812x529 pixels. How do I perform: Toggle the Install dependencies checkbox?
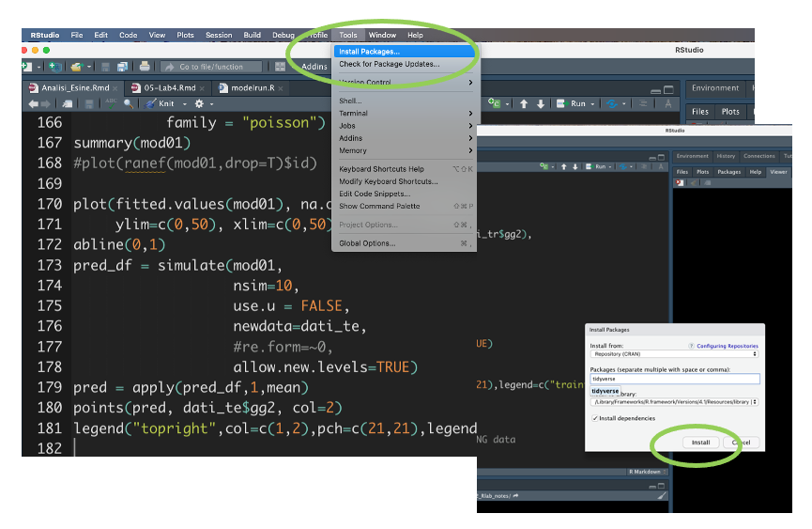point(594,418)
